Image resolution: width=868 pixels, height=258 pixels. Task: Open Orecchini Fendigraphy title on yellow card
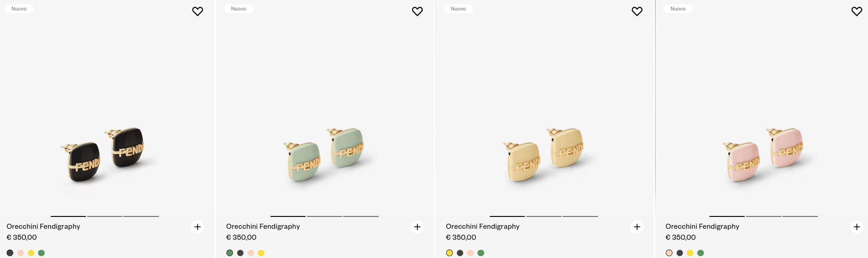(482, 226)
